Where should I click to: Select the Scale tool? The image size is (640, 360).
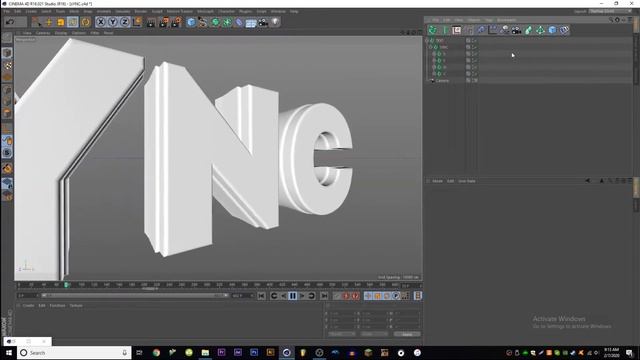tap(60, 22)
